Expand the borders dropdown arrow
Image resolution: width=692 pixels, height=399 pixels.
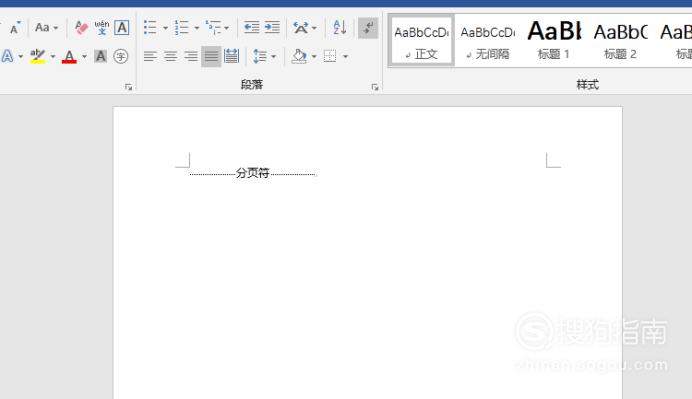pos(346,56)
